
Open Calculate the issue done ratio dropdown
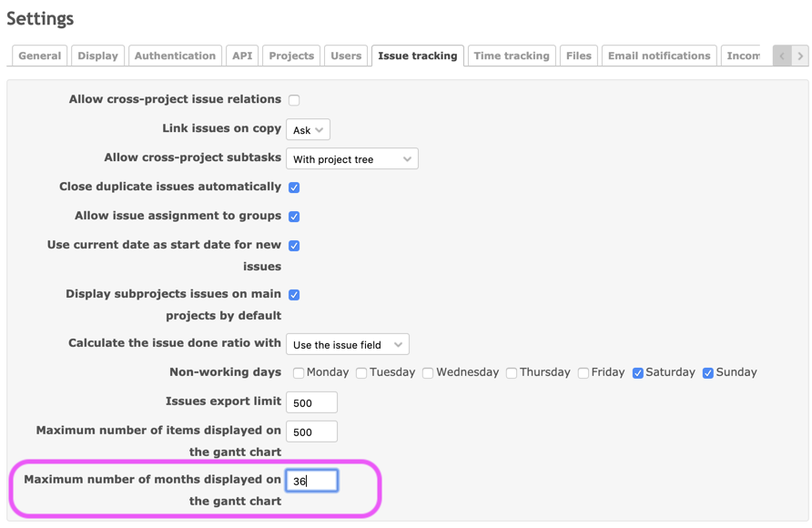click(x=347, y=345)
